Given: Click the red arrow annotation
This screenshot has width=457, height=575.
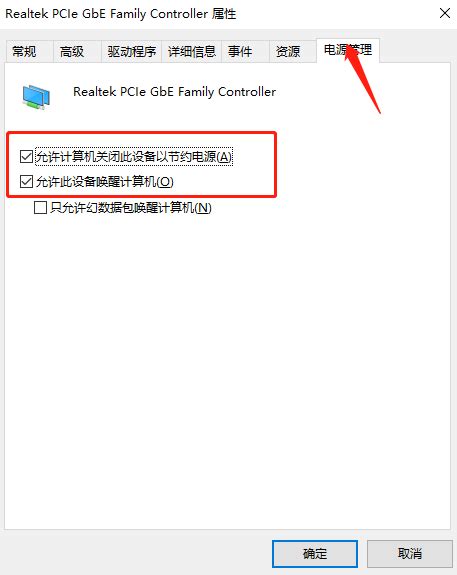Looking at the screenshot, I should coord(362,79).
